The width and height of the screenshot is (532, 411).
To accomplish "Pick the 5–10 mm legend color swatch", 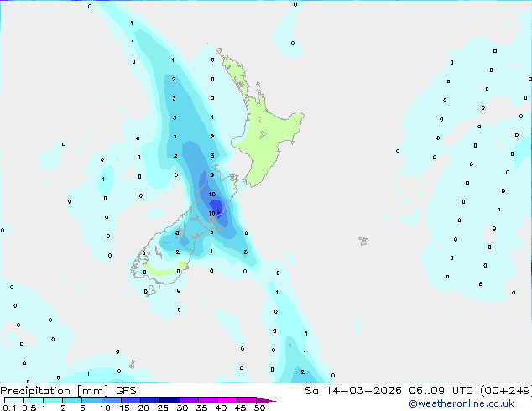I will [92, 400].
